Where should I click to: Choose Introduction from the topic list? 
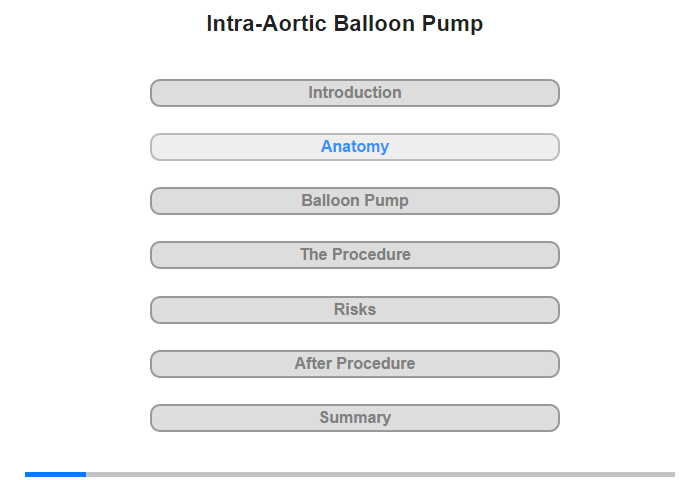click(x=355, y=93)
